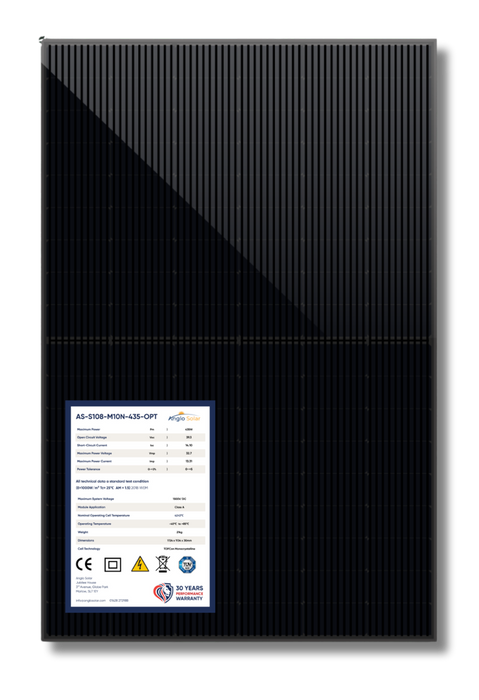479x700 pixels.
Task: Click the lion warranty emblem
Action: click(x=163, y=593)
